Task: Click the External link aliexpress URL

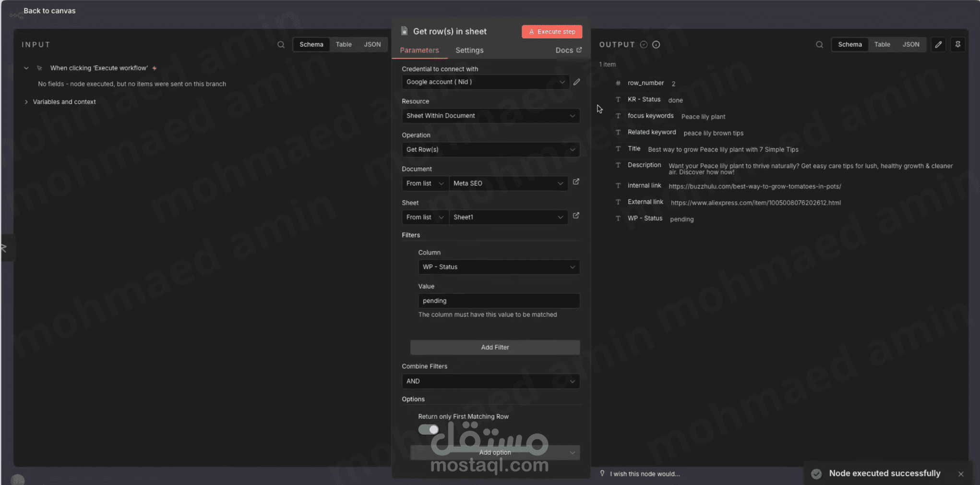Action: 755,203
